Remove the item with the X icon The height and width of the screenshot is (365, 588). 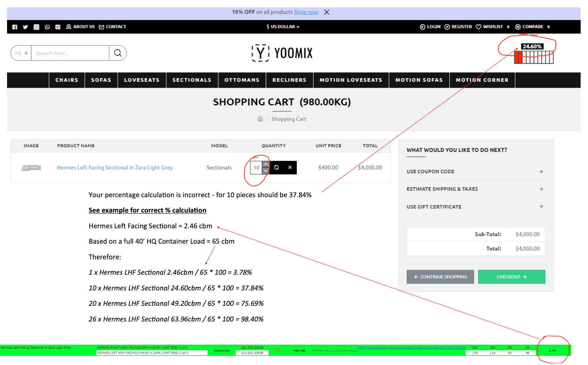(290, 167)
